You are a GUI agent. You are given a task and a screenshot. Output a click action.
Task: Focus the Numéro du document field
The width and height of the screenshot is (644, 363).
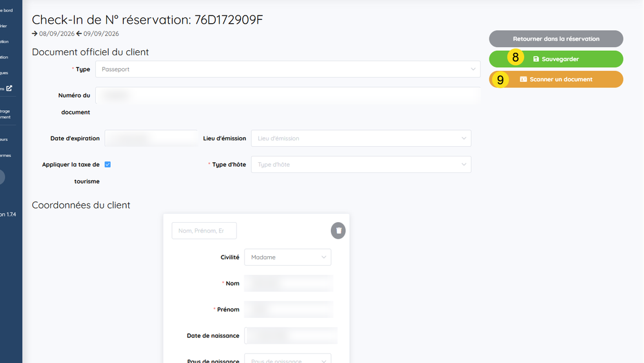(x=288, y=95)
